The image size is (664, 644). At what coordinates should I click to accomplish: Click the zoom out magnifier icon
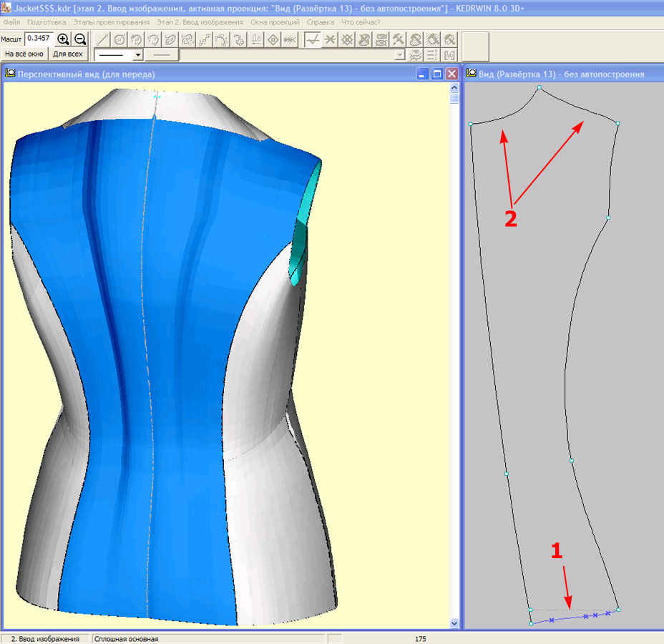[x=80, y=39]
